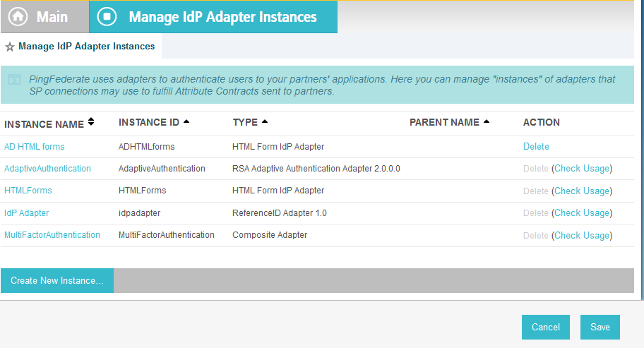644x348 pixels.
Task: Switch to the Main tab
Action: point(44,17)
